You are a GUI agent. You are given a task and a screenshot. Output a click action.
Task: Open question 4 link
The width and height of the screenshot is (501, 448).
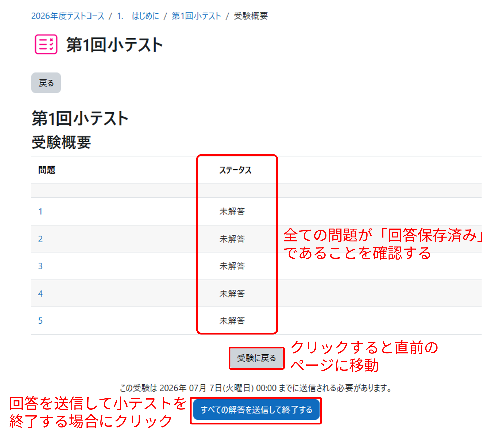(41, 294)
